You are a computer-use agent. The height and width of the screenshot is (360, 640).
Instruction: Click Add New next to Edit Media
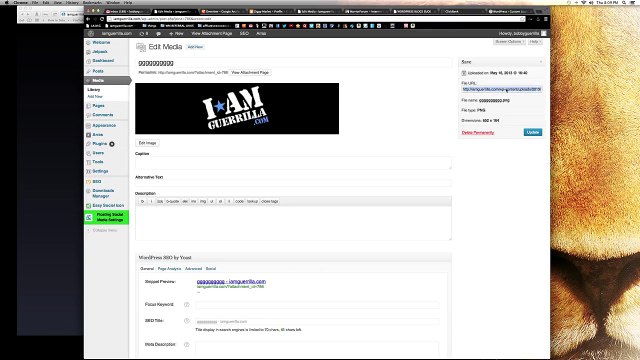tap(195, 47)
